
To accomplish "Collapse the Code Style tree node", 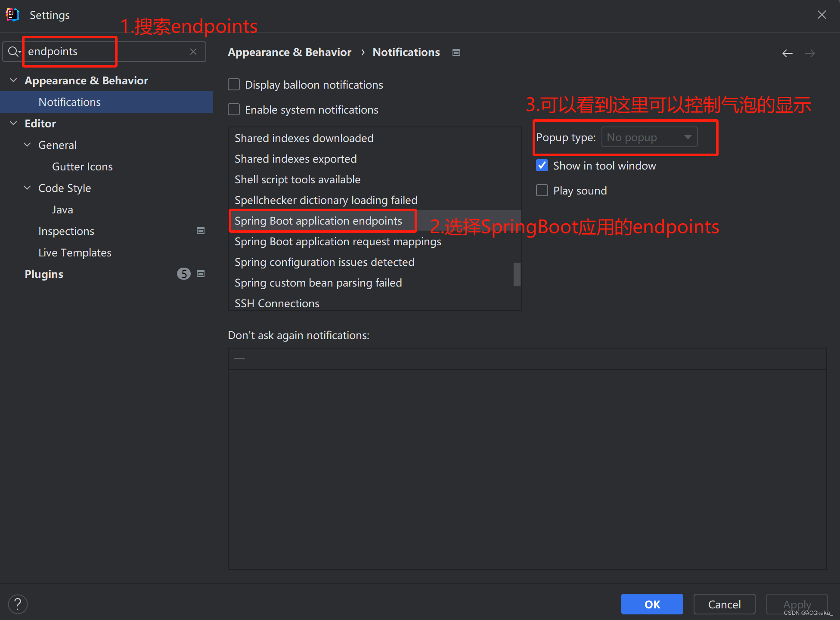I will [27, 188].
